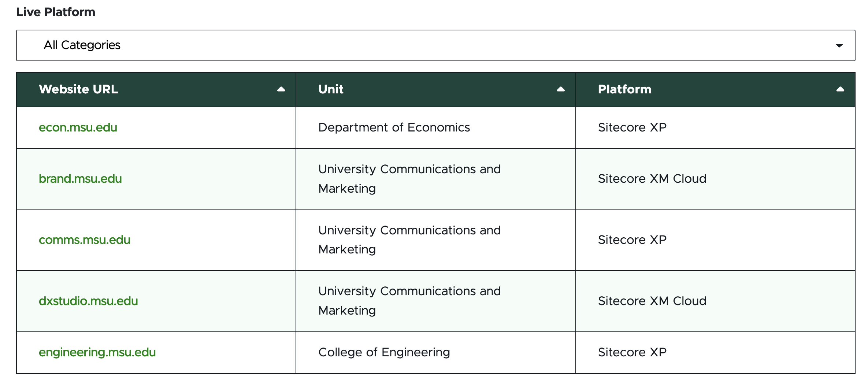
Task: Follow the dxstudio.msu.edu link
Action: 88,301
